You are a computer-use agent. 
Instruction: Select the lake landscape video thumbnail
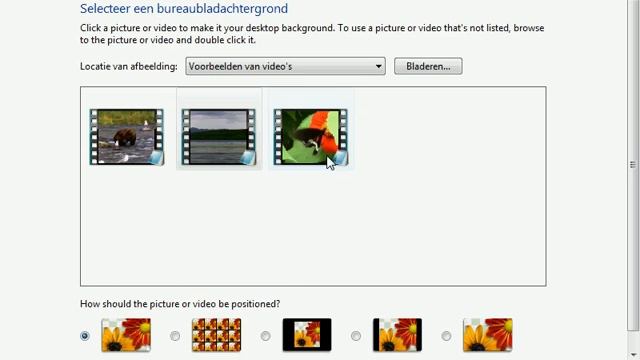tap(219, 137)
